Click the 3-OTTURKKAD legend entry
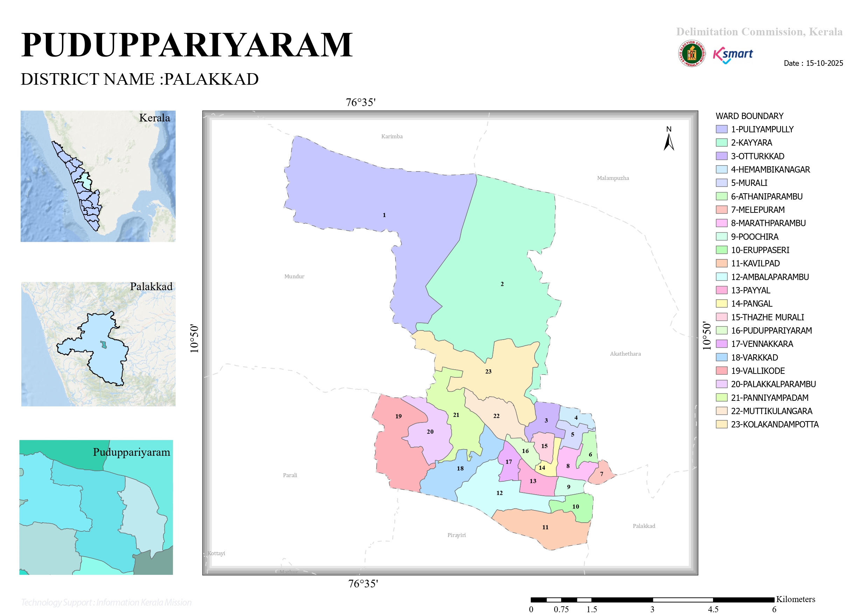The width and height of the screenshot is (868, 614). (750, 156)
